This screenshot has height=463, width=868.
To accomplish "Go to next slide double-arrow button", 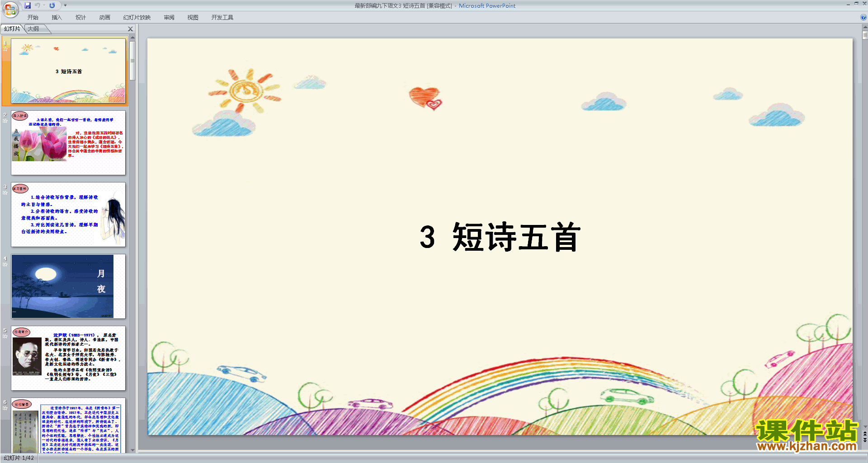I will point(865,440).
